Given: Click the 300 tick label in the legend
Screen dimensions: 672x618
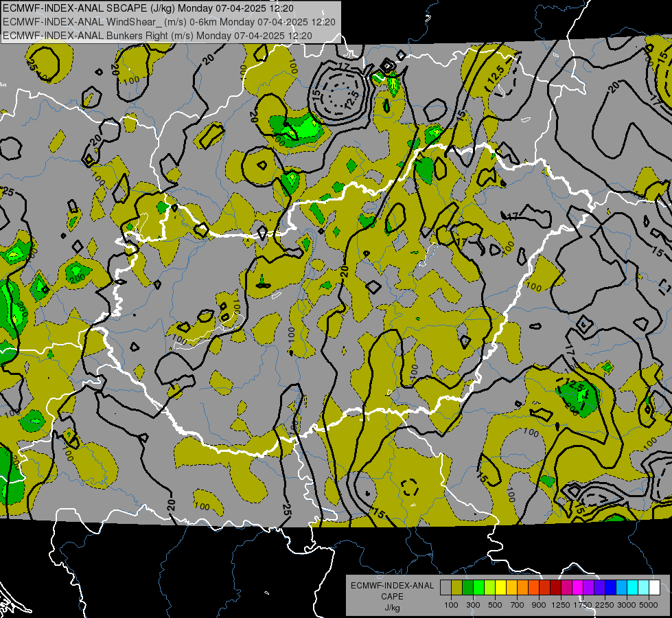Looking at the screenshot, I should [473, 605].
